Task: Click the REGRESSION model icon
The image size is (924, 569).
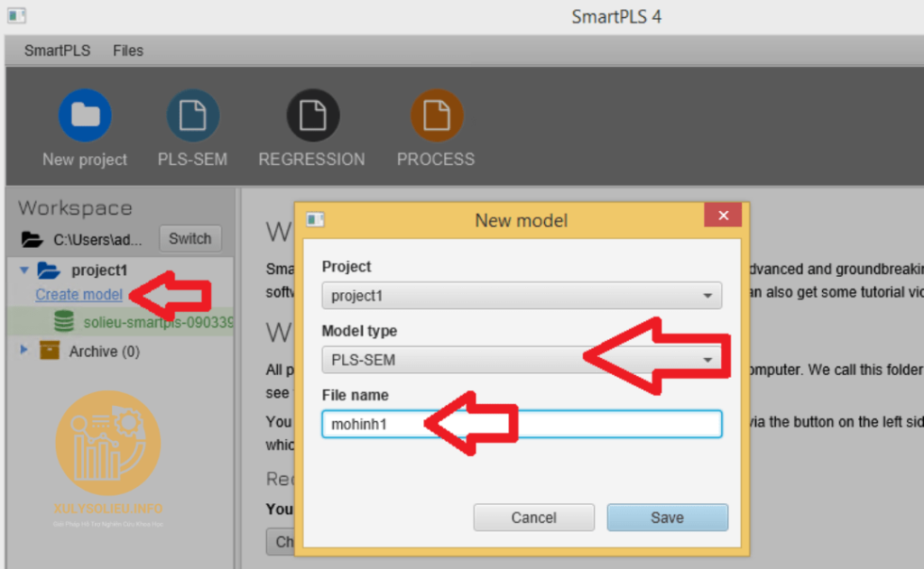Action: 313,115
